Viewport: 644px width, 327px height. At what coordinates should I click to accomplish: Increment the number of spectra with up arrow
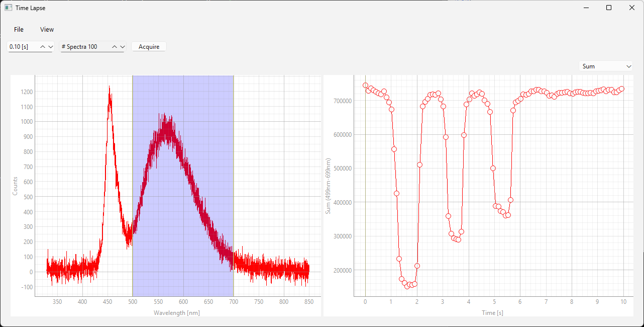coord(115,47)
